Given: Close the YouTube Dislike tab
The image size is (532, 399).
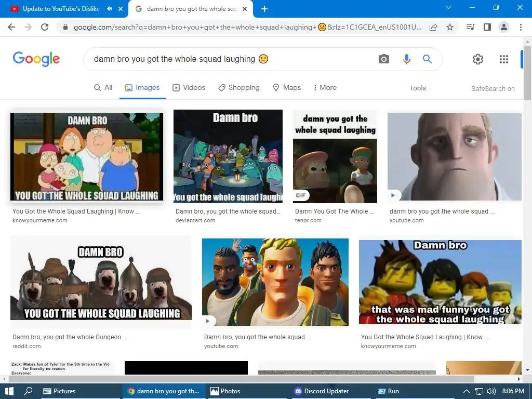Looking at the screenshot, I should [121, 9].
